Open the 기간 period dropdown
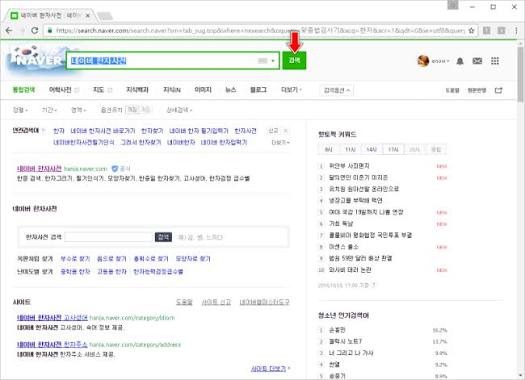The height and width of the screenshot is (380, 525). (x=49, y=110)
